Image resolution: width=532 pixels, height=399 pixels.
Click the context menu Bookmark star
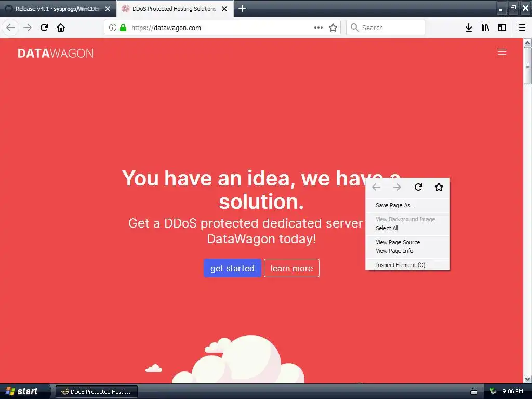point(438,187)
